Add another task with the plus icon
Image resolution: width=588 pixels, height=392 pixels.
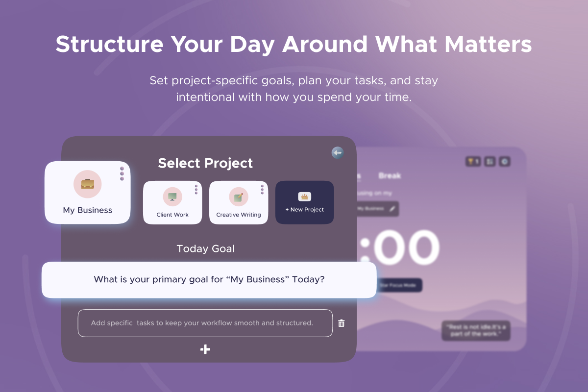point(206,349)
